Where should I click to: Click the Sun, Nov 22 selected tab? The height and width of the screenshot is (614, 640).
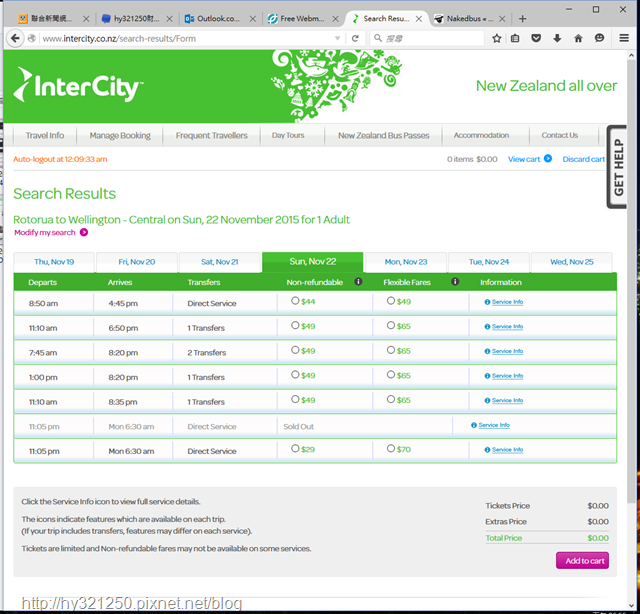tap(313, 262)
